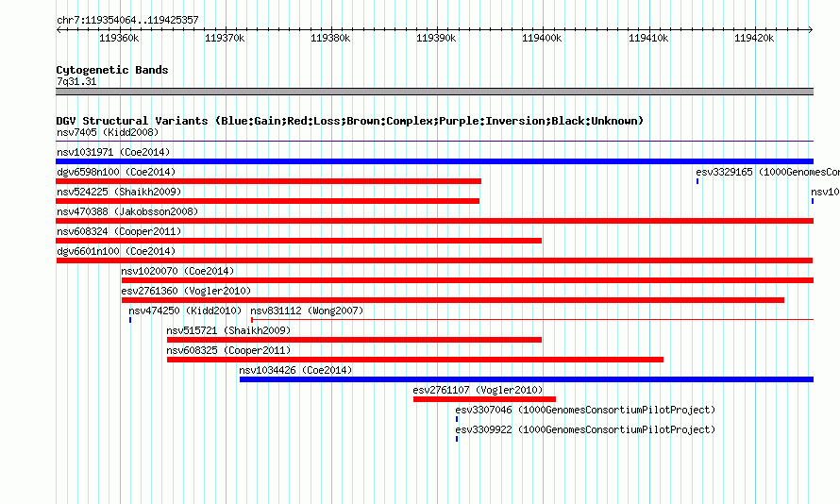Open nsv608324 (Cooper2011) label
This screenshot has height=504, width=840.
[119, 231]
